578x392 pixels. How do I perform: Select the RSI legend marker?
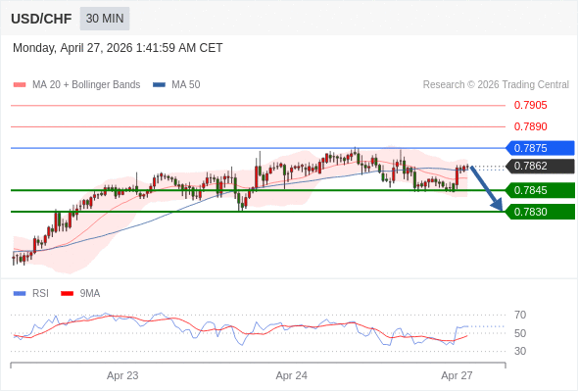[20, 294]
